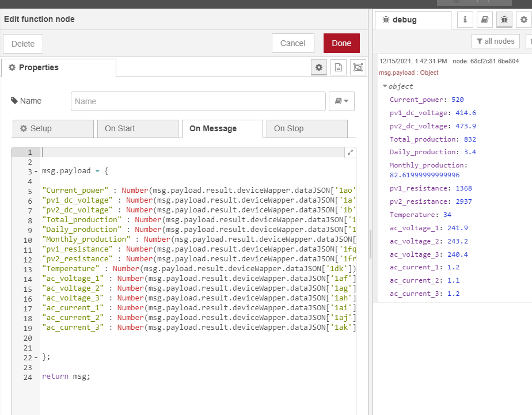Screen dimensions: 532x415
Task: Click debug node id 68cf2c81.6be804
Action: pos(485,61)
